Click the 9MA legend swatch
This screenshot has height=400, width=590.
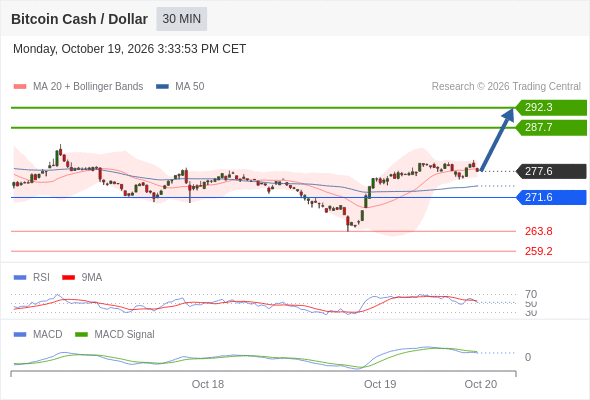coord(68,278)
